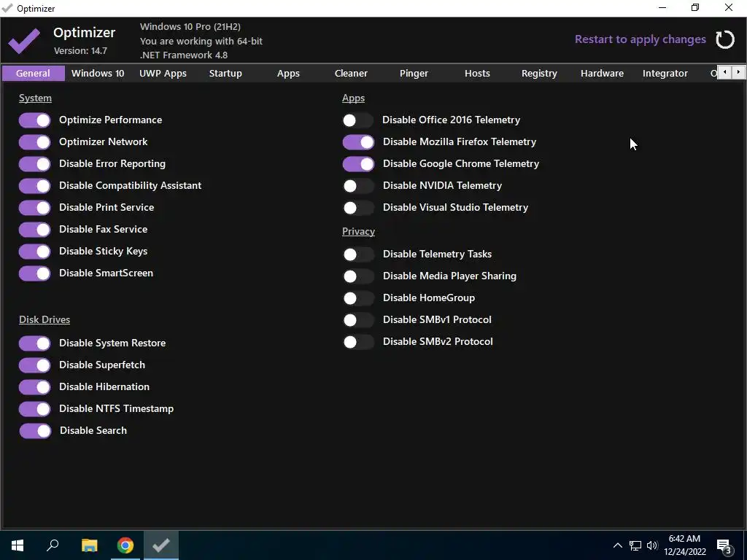Go to the Startup tab
The width and height of the screenshot is (747, 560).
point(225,74)
